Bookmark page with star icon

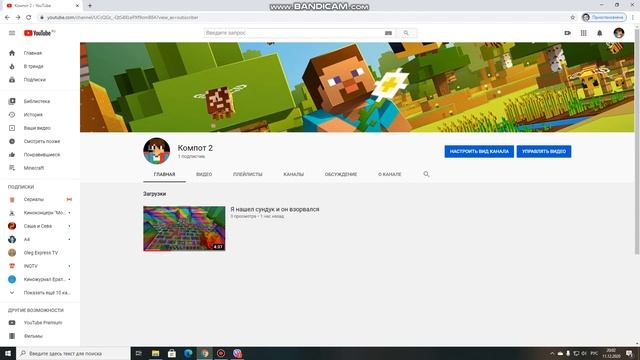(x=572, y=18)
